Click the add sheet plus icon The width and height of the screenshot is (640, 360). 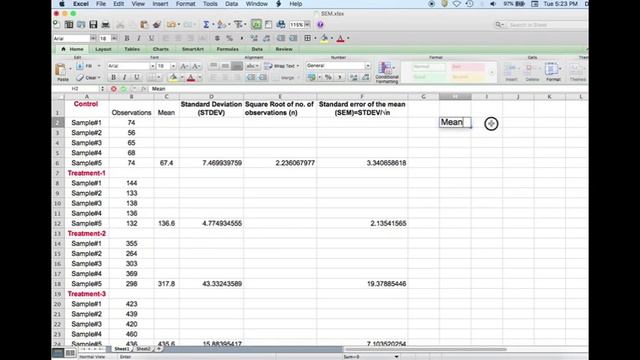[159, 349]
